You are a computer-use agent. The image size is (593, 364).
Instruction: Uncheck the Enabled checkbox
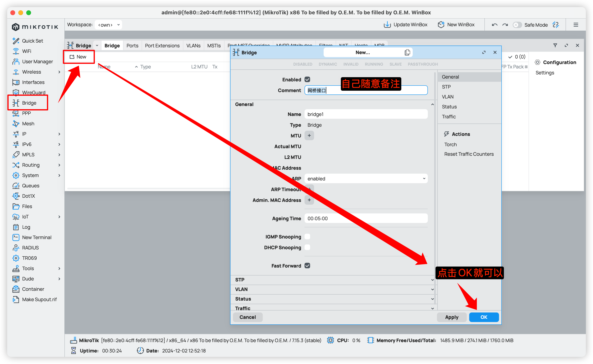click(x=307, y=79)
